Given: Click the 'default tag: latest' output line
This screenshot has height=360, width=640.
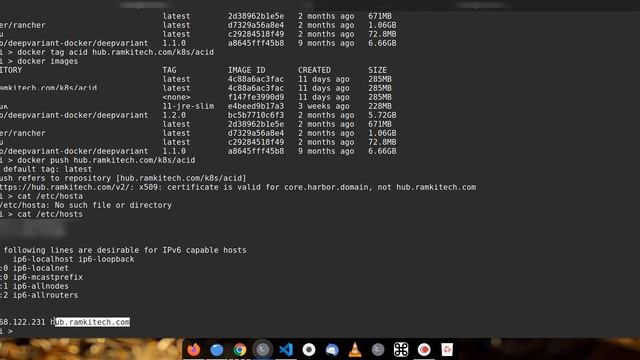Looking at the screenshot, I should click(47, 169).
